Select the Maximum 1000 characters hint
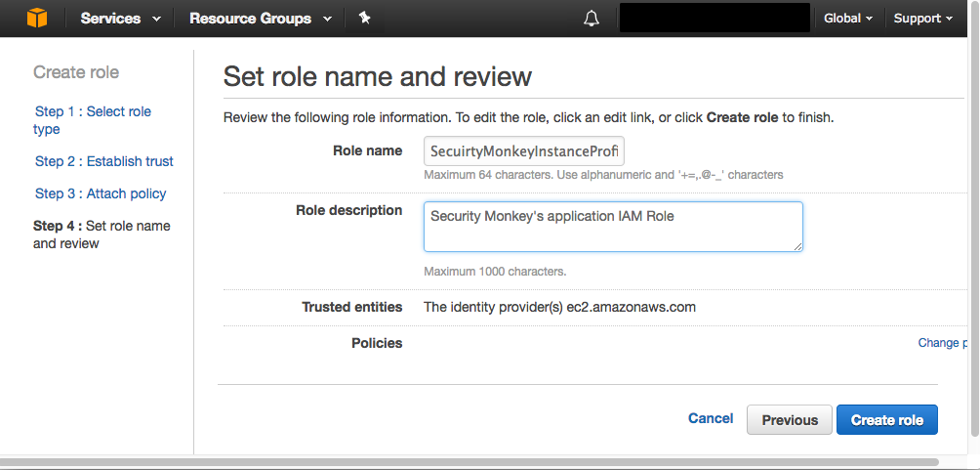Viewport: 980px width, 470px height. coord(495,273)
